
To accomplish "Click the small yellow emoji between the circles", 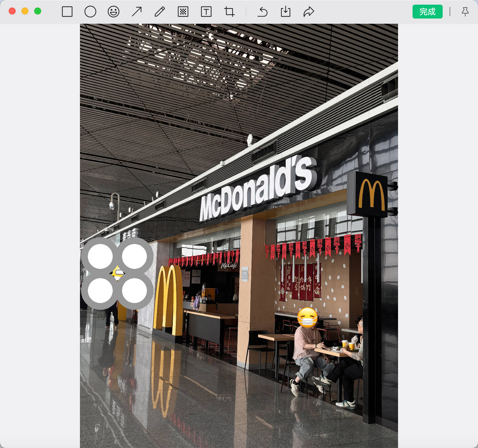I will point(118,273).
